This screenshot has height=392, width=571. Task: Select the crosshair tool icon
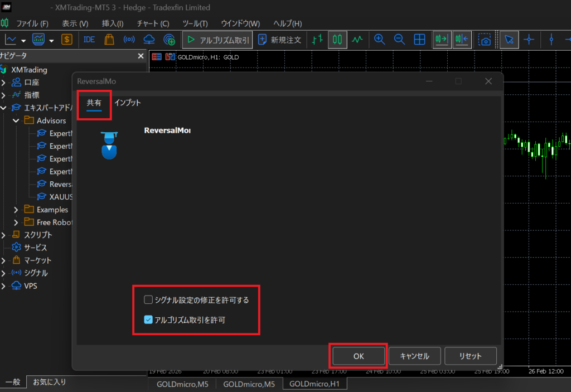click(529, 40)
